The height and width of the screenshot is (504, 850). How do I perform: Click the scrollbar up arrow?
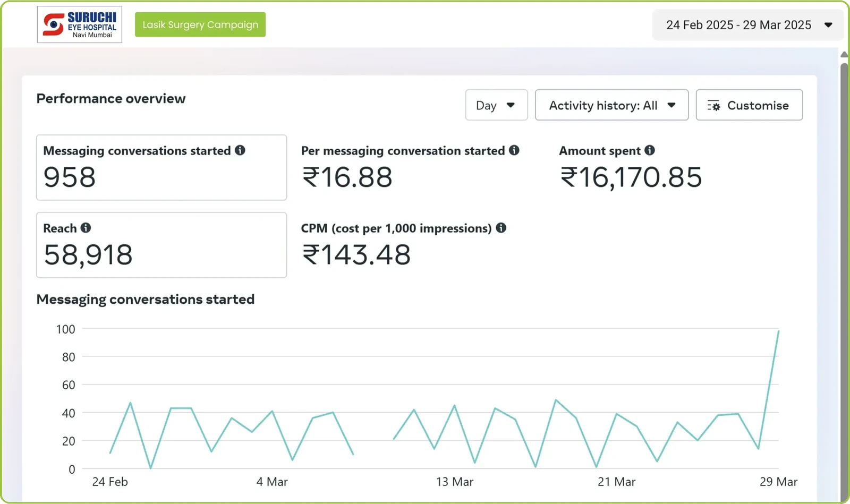844,54
